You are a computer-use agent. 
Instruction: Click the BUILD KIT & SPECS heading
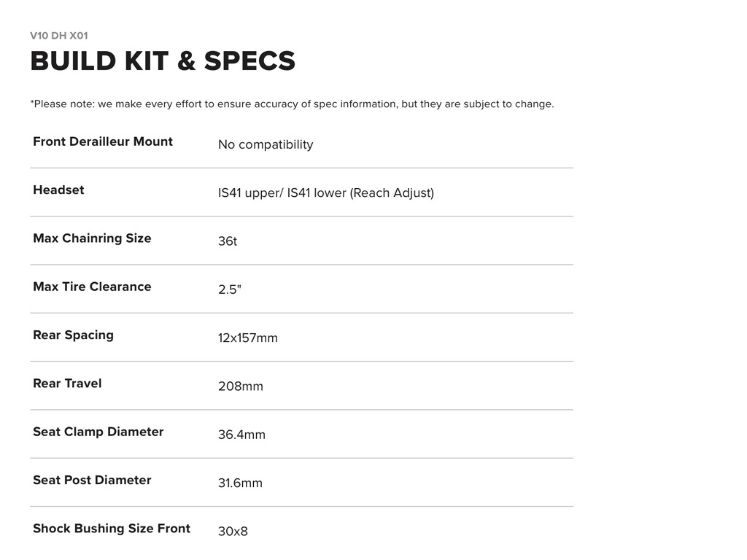pos(163,61)
